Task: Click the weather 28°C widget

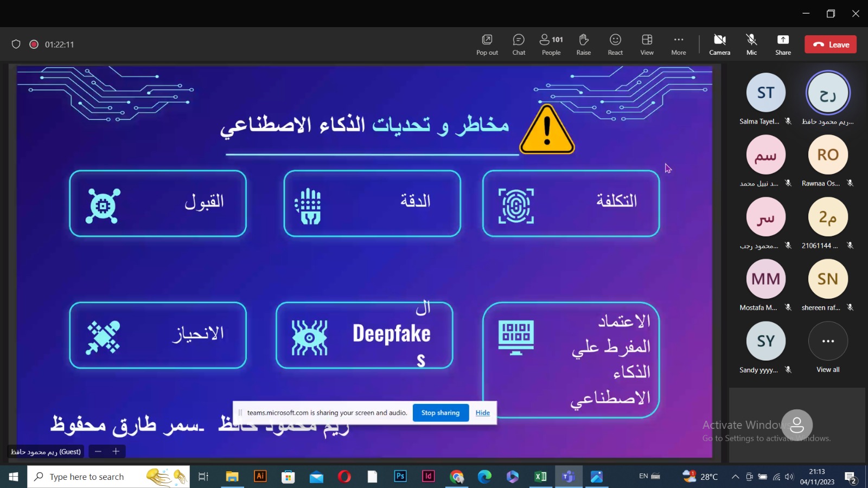Action: [700, 477]
